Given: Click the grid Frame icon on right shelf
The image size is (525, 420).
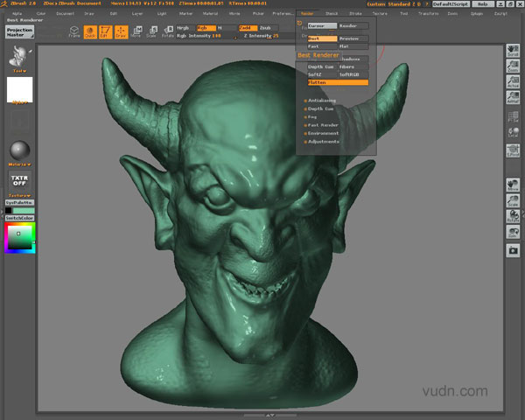Looking at the screenshot, I should point(513,117).
